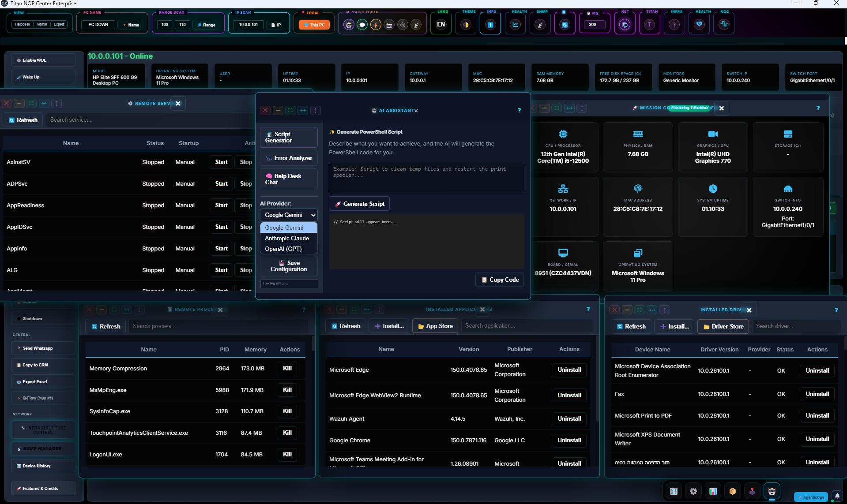The width and height of the screenshot is (847, 504).
Task: Choose Google Gemini from provider list
Action: (x=289, y=228)
